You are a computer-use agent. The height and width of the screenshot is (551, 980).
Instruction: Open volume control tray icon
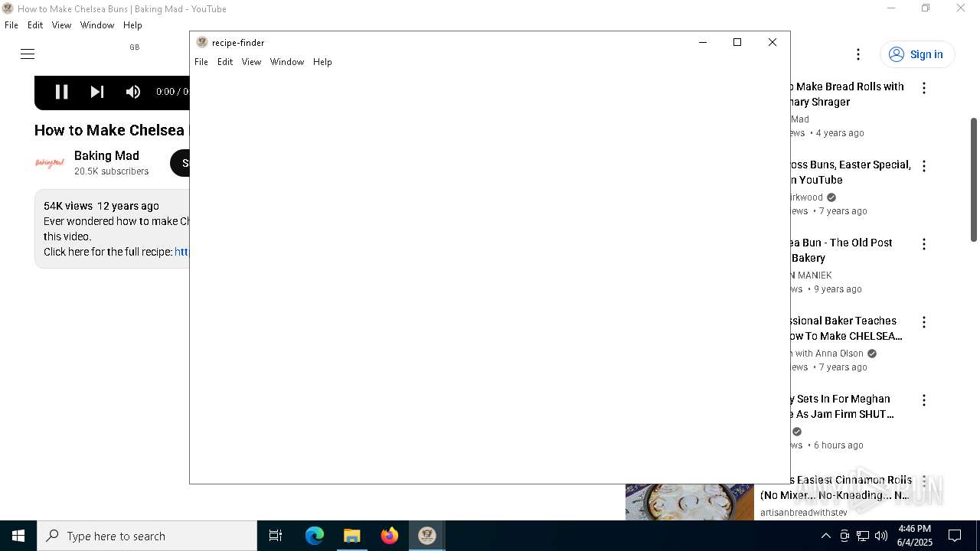(x=881, y=536)
